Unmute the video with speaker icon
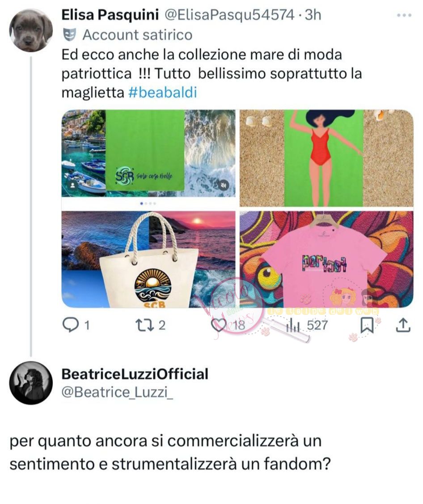Screen dimensions: 423x504 click(x=224, y=185)
